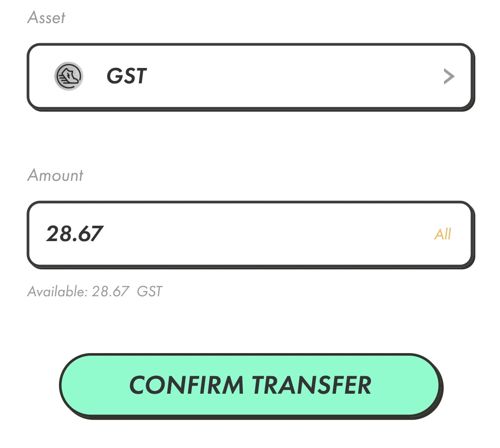Tap the 28.67 figure in available balance

110,291
